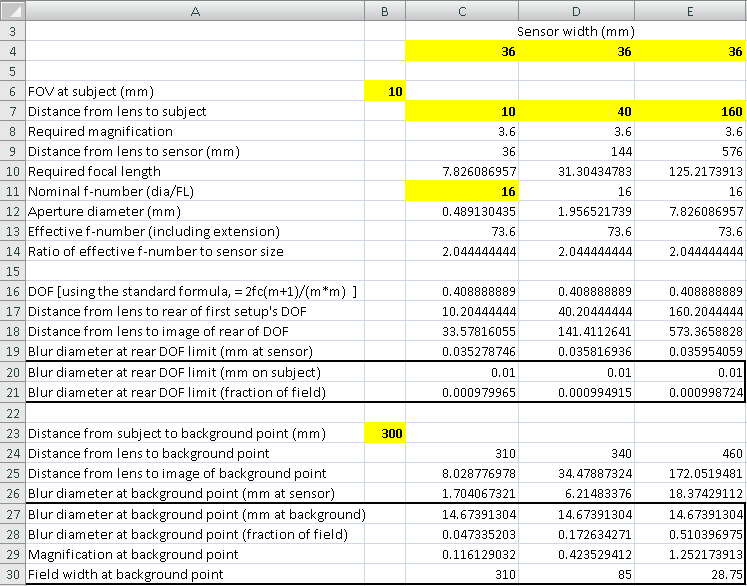This screenshot has width=747, height=586.
Task: Select DOF value 0.408888889 in column E
Action: 690,291
